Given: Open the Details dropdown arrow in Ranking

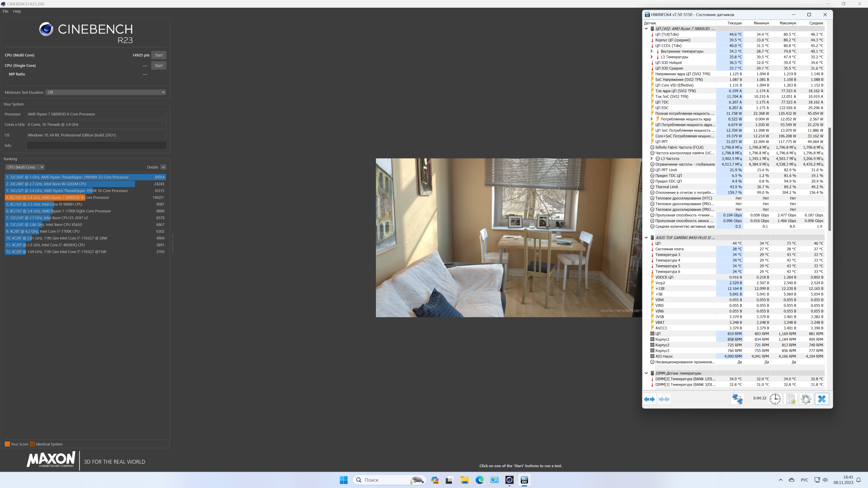Looking at the screenshot, I should pos(163,167).
